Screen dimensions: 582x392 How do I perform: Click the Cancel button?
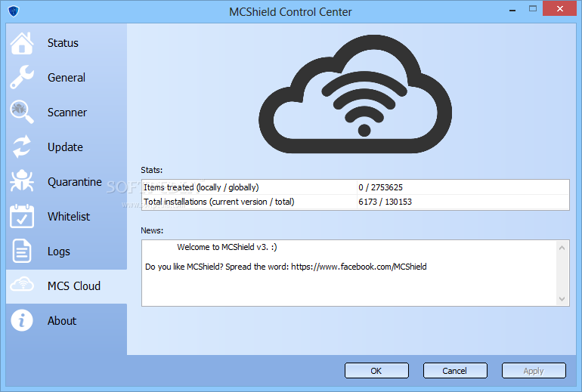pos(455,371)
